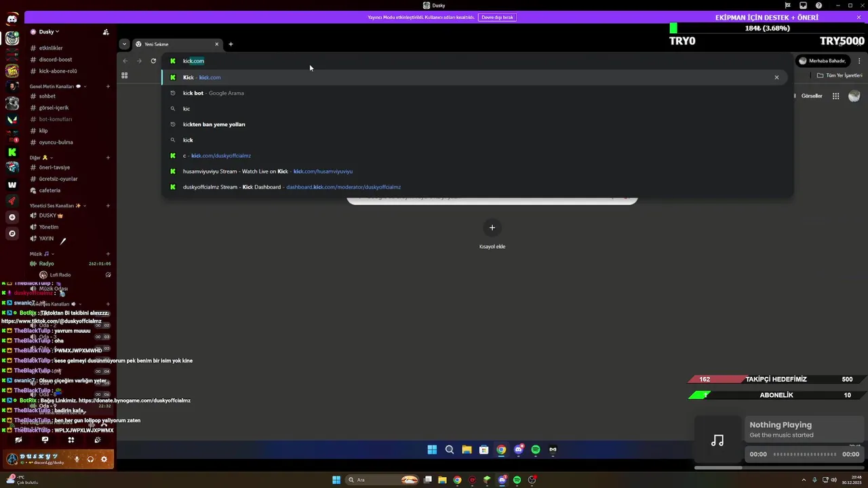The image size is (868, 488).
Task: Open activities icon in Discord voice panel
Action: click(x=71, y=440)
